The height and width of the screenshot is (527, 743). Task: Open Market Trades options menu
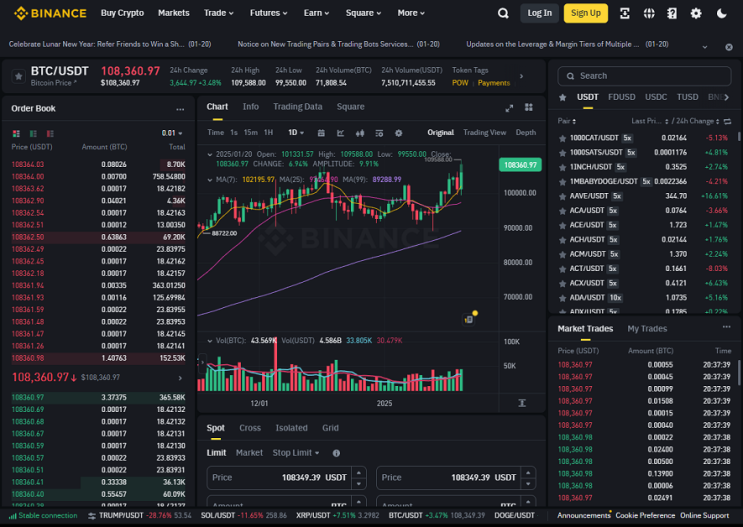coord(726,327)
